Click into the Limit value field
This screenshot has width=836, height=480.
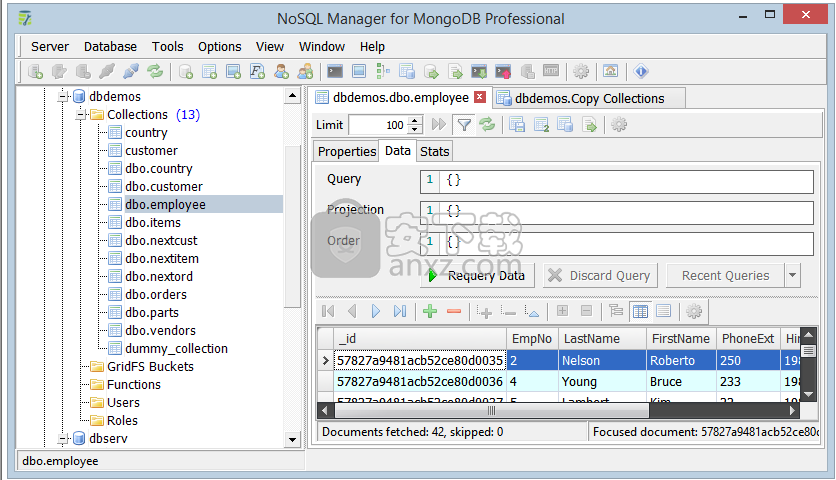(379, 125)
